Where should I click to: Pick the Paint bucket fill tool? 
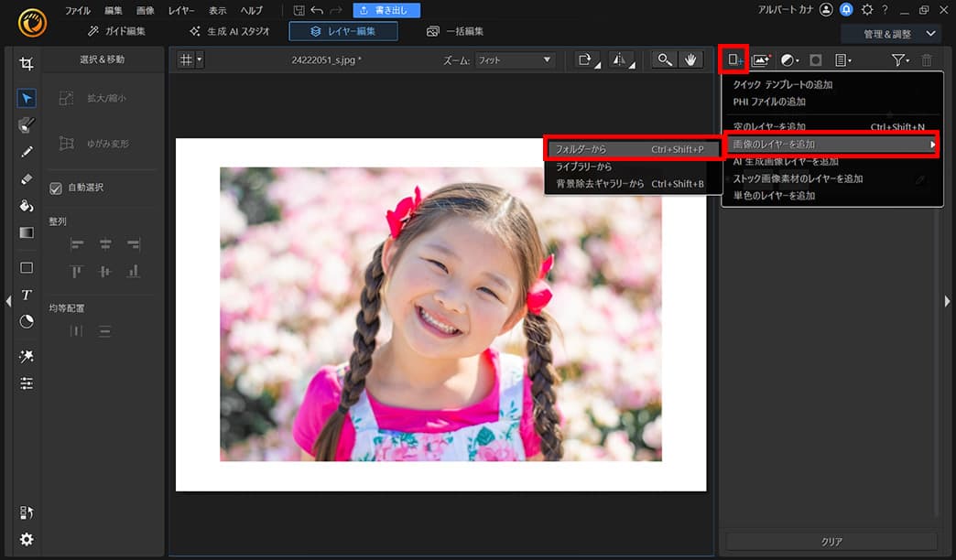(x=27, y=205)
